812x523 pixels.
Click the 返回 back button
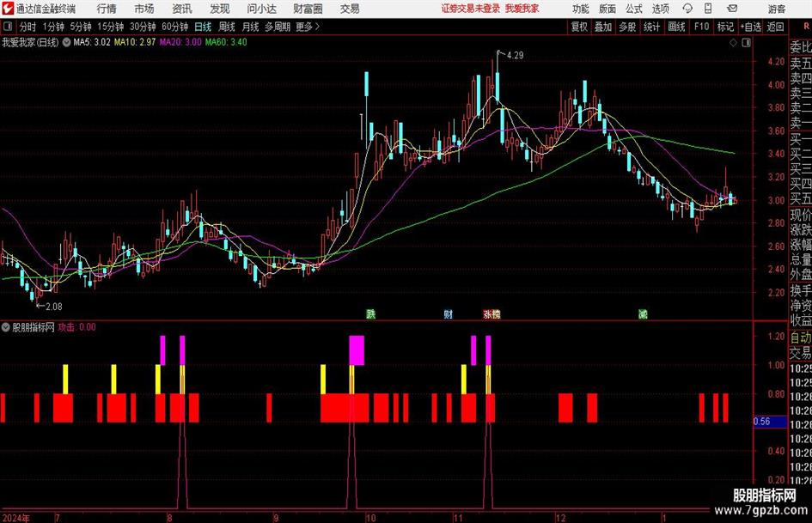click(x=775, y=27)
